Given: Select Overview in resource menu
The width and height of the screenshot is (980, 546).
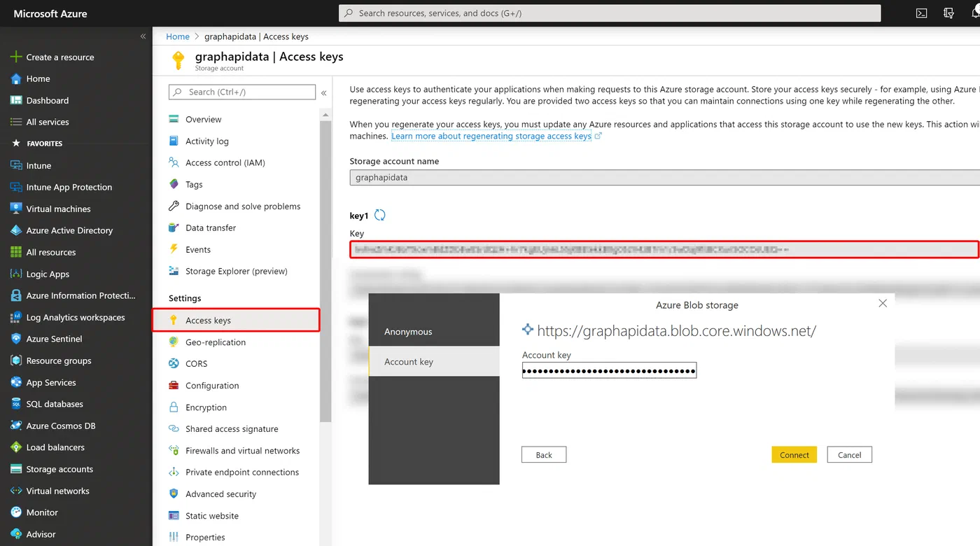Looking at the screenshot, I should [x=203, y=120].
